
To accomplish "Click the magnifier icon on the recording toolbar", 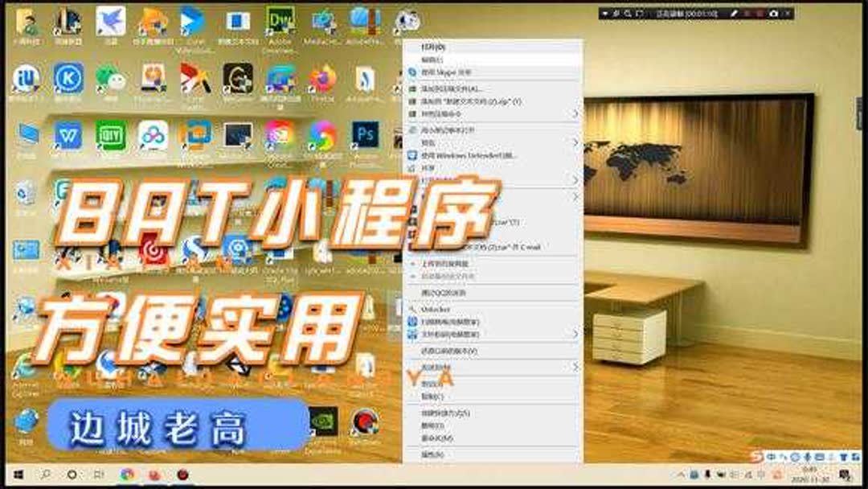I will [x=627, y=14].
